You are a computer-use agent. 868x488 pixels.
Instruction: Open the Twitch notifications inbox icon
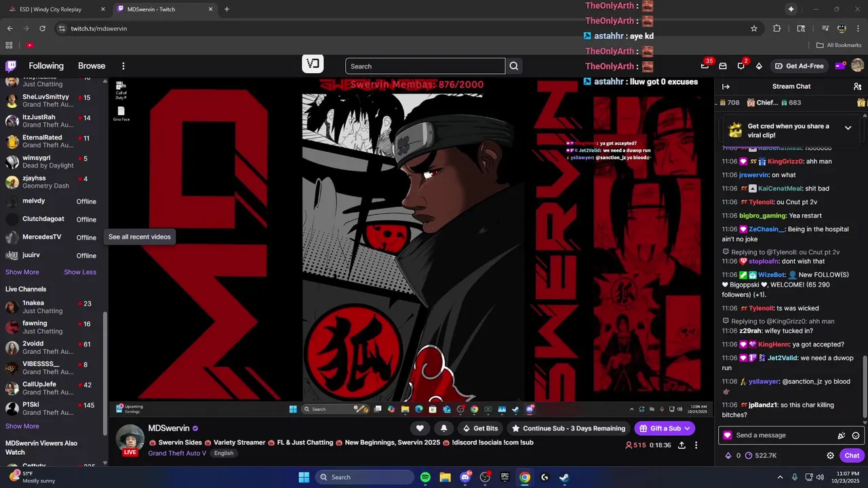tap(723, 66)
